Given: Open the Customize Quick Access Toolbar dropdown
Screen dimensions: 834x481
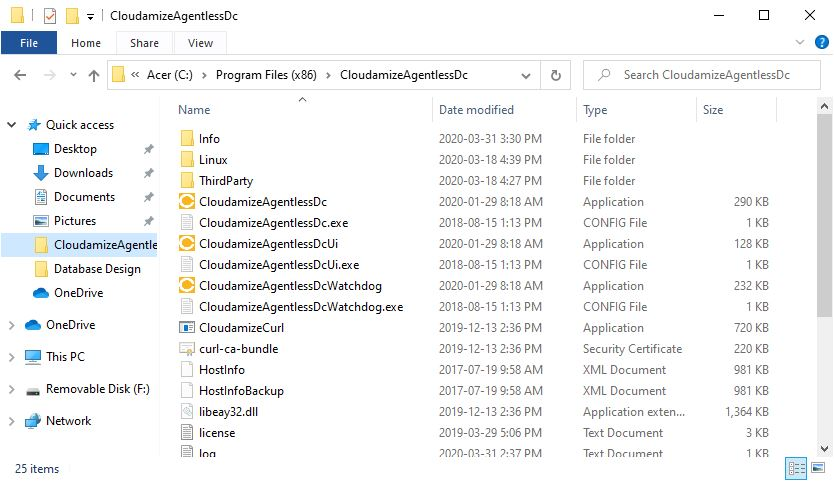Looking at the screenshot, I should click(91, 17).
